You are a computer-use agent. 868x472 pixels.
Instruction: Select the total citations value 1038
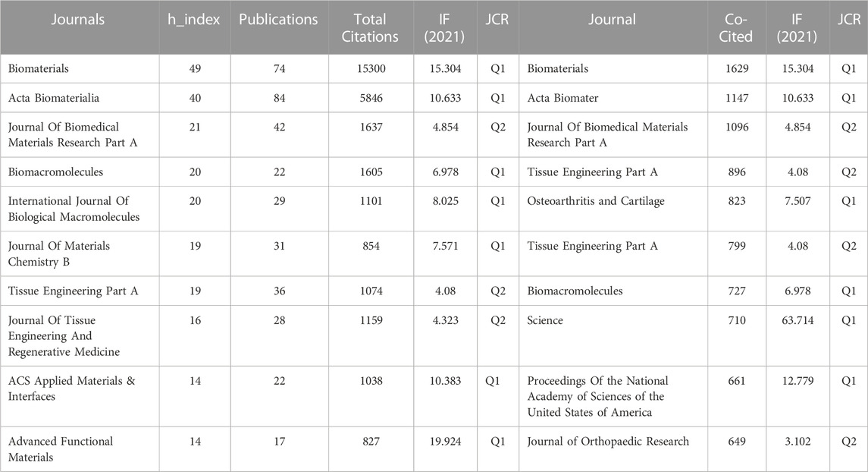[371, 381]
